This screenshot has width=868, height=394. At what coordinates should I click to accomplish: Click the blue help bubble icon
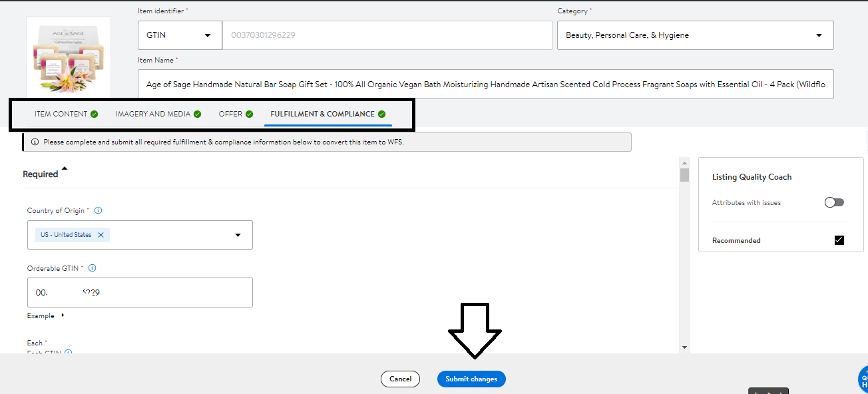pos(863,379)
